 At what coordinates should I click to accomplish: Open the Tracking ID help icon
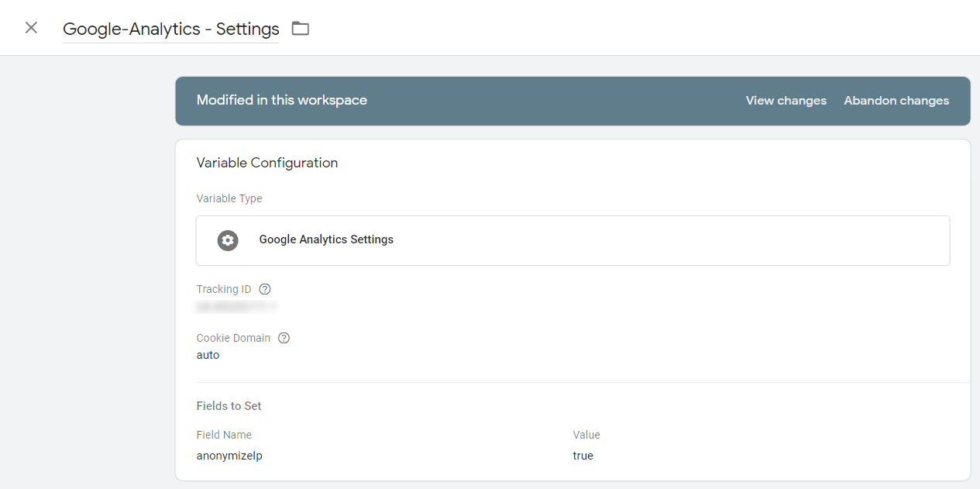[265, 289]
